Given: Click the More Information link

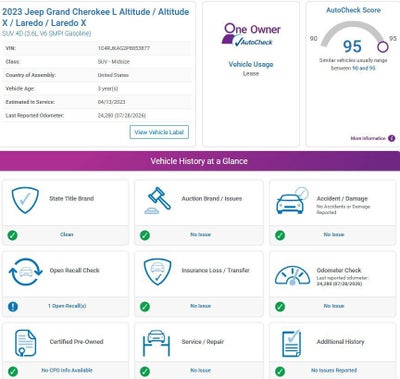Looking at the screenshot, I should [368, 138].
